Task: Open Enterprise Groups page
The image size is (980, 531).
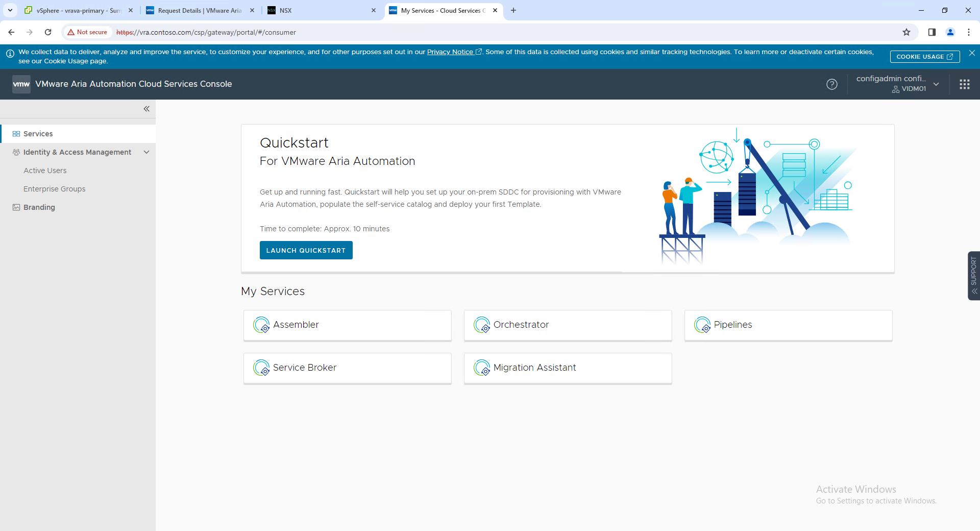Action: (54, 189)
